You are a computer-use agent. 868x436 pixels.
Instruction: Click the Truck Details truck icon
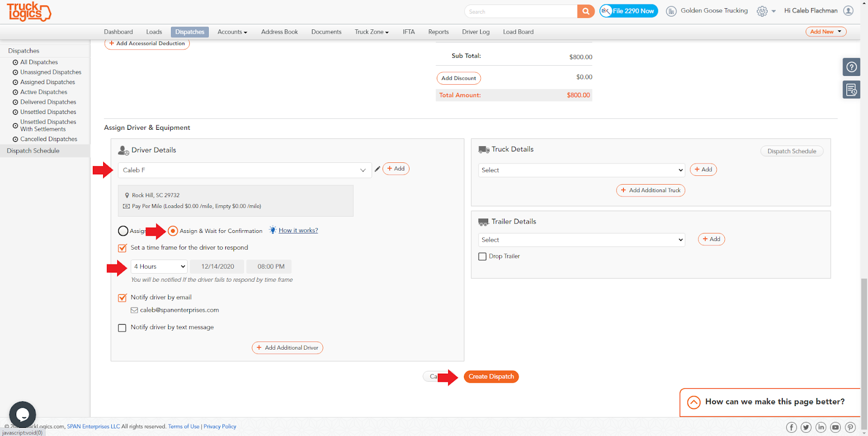(484, 149)
